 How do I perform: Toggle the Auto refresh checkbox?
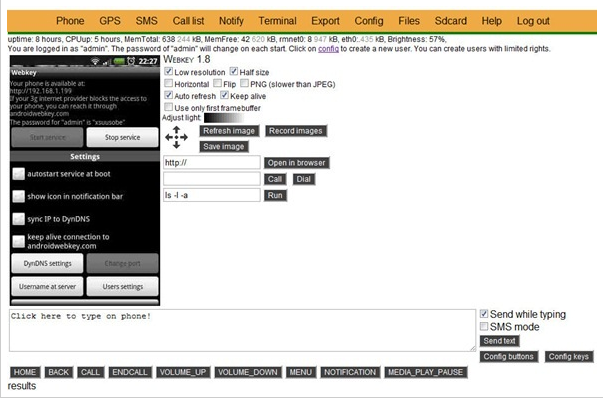pos(168,95)
